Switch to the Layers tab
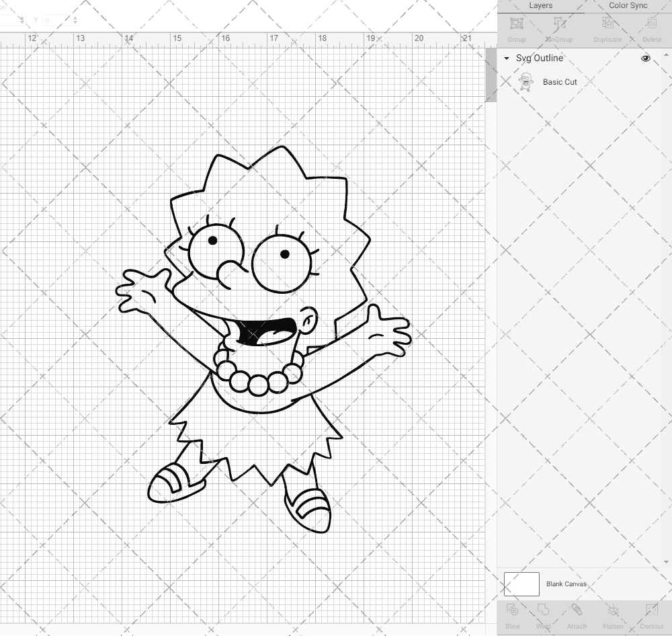The height and width of the screenshot is (636, 672). pyautogui.click(x=540, y=5)
